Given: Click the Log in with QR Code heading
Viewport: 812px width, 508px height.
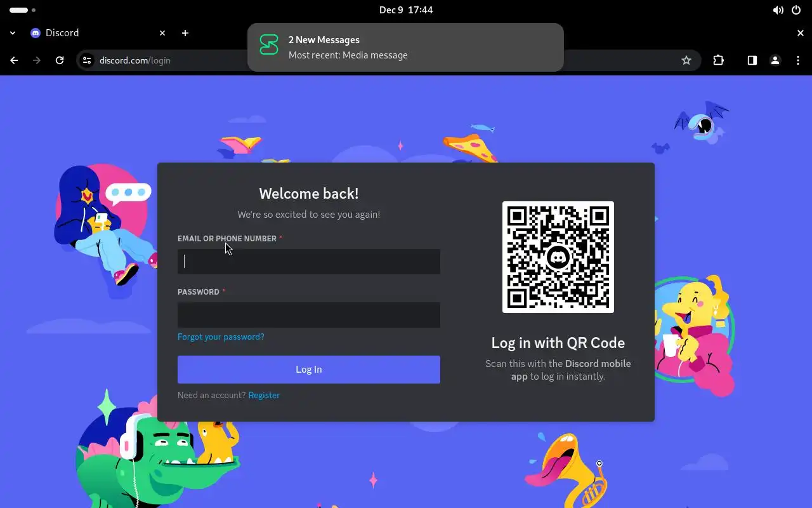Looking at the screenshot, I should 558,343.
